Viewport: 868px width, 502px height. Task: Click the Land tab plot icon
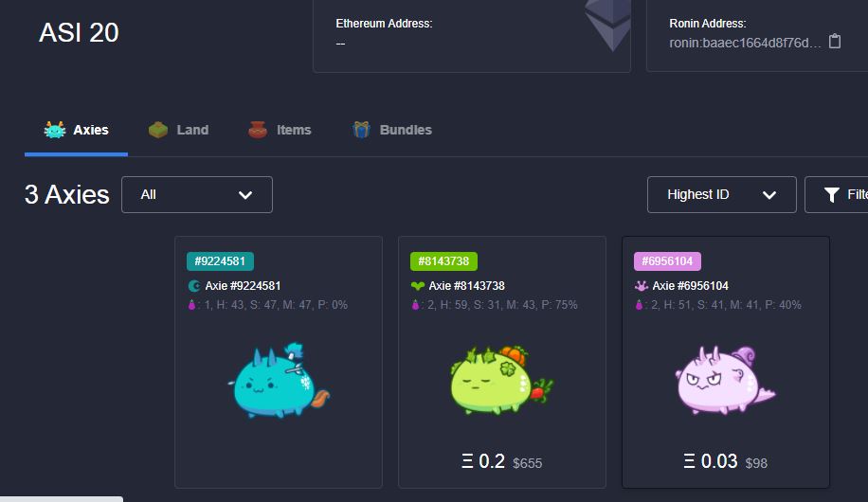coord(158,130)
